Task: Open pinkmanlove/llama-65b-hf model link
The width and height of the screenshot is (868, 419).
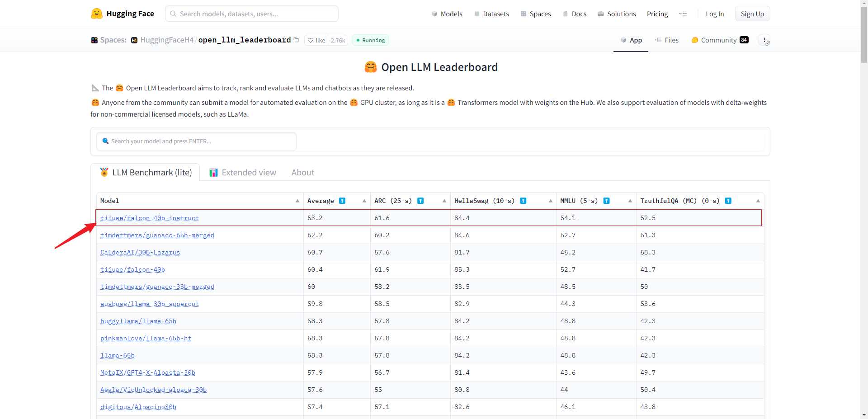Action: point(146,338)
